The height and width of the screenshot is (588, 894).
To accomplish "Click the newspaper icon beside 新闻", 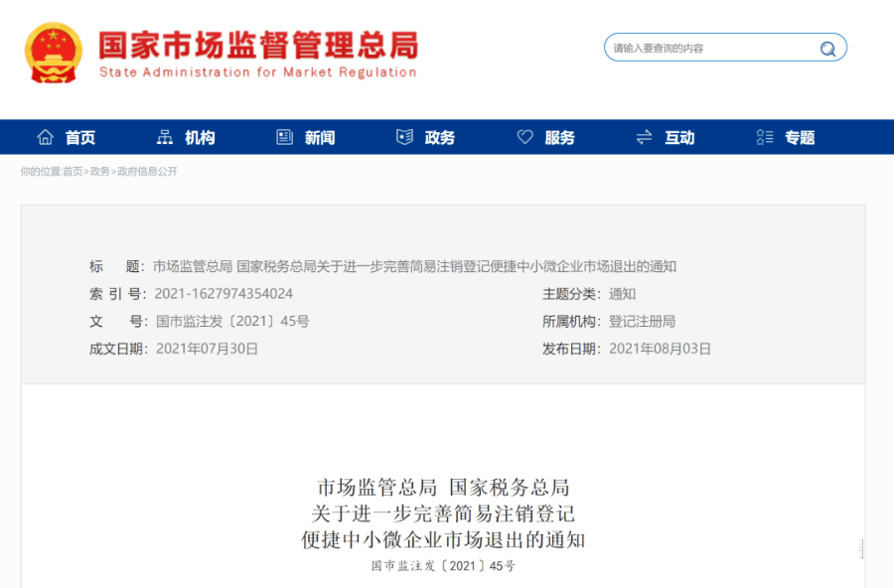I will 284,137.
